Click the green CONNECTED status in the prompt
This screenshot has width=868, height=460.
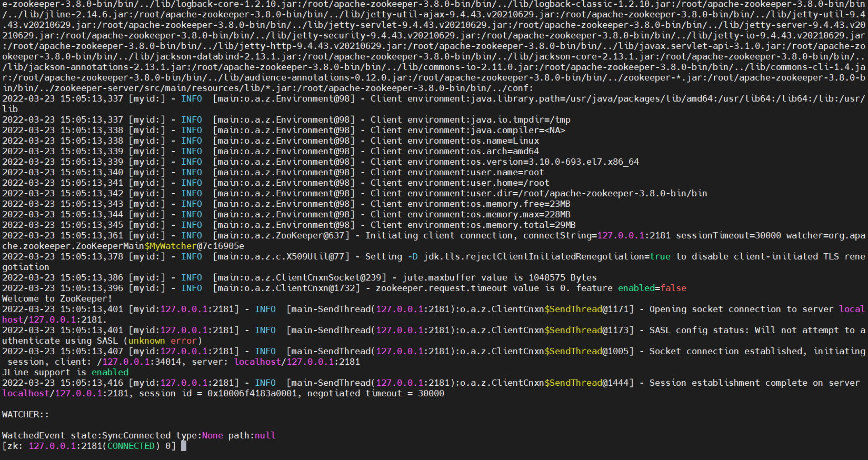[131, 446]
